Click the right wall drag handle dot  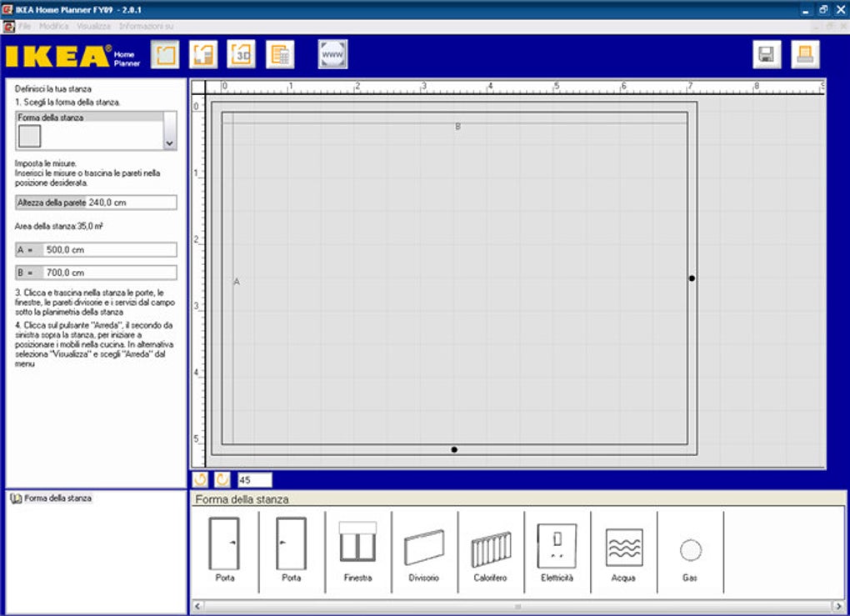pos(692,278)
